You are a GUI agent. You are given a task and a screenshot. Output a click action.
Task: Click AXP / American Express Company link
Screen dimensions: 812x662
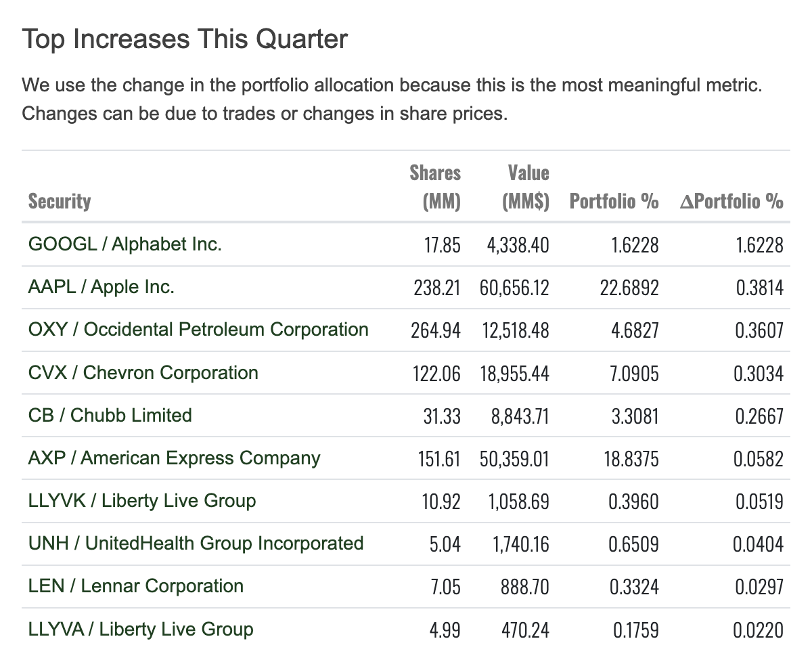(x=174, y=458)
